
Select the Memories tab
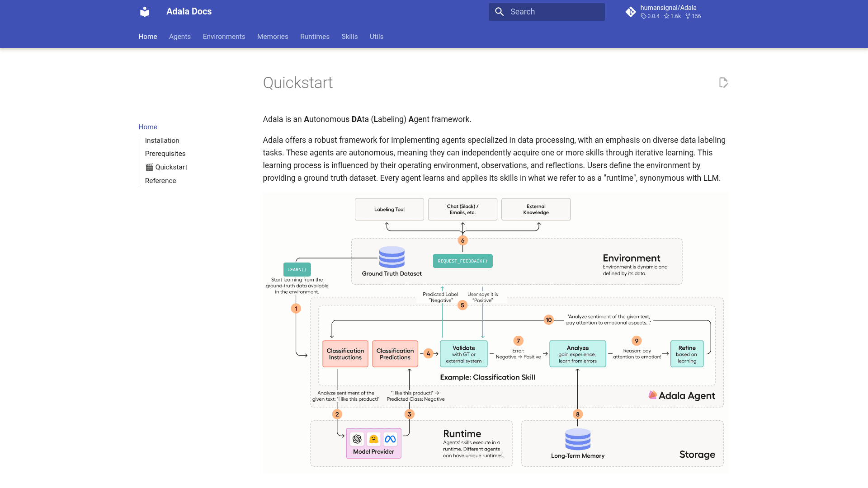273,37
